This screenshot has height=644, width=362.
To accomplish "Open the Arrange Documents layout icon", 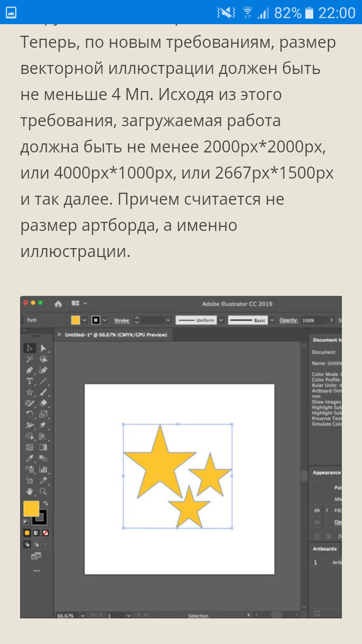I will click(76, 303).
